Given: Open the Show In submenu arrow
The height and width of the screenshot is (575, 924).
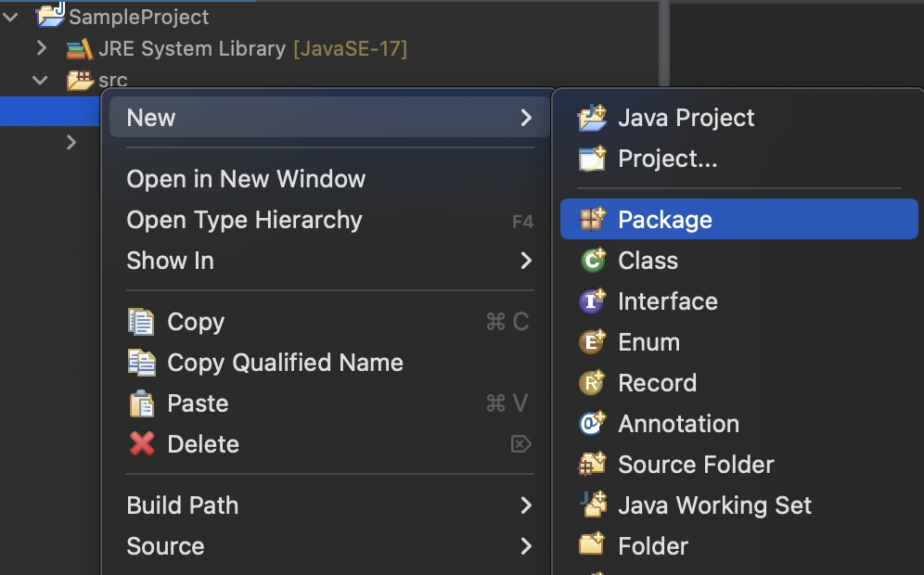Looking at the screenshot, I should point(526,261).
